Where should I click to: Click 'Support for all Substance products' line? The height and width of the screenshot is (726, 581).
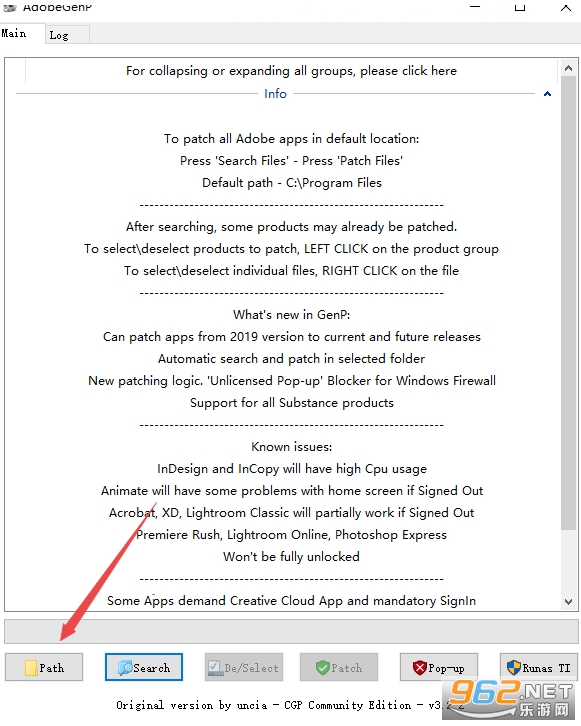[291, 403]
